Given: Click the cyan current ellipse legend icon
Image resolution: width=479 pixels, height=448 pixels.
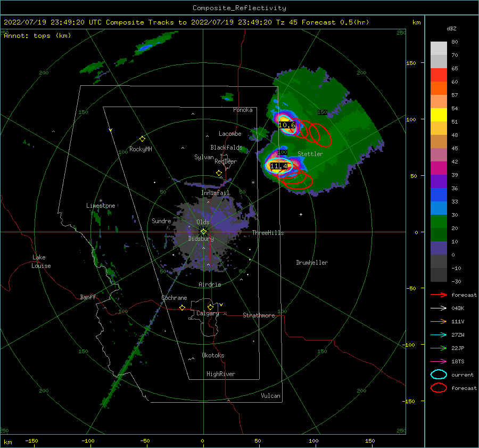Looking at the screenshot, I should (439, 374).
